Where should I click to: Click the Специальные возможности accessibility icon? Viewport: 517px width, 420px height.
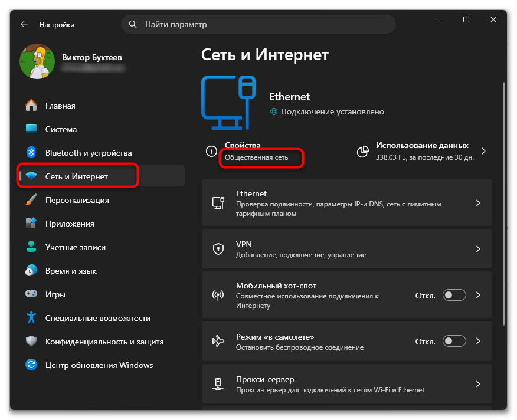click(x=31, y=318)
